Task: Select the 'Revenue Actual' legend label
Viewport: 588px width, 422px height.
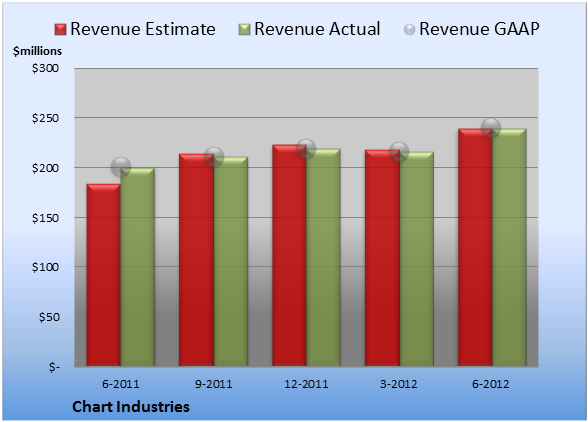Action: (x=317, y=29)
